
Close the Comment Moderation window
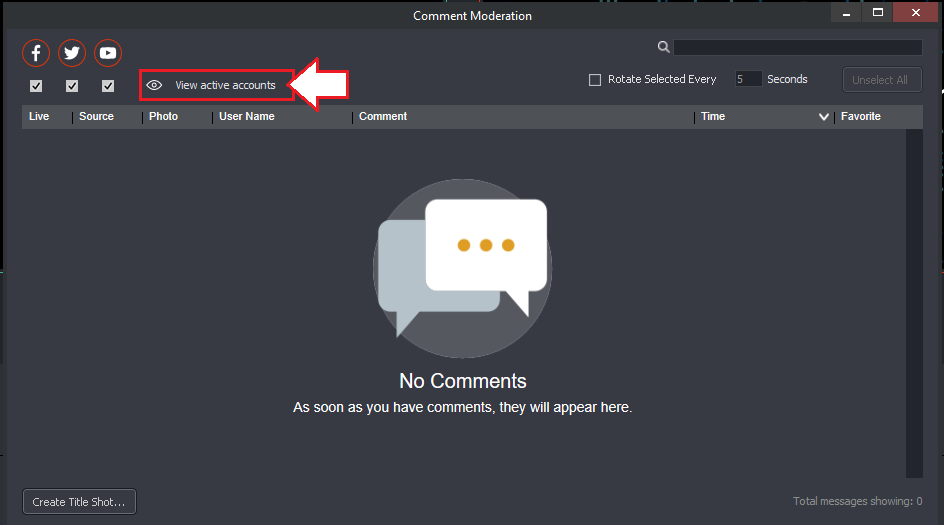tap(916, 13)
